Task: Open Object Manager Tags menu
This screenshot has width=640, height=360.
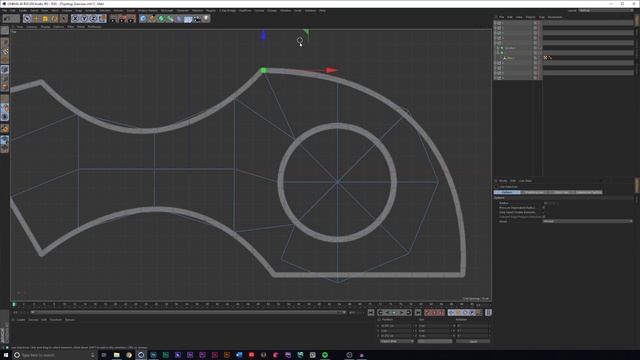Action: tap(542, 17)
